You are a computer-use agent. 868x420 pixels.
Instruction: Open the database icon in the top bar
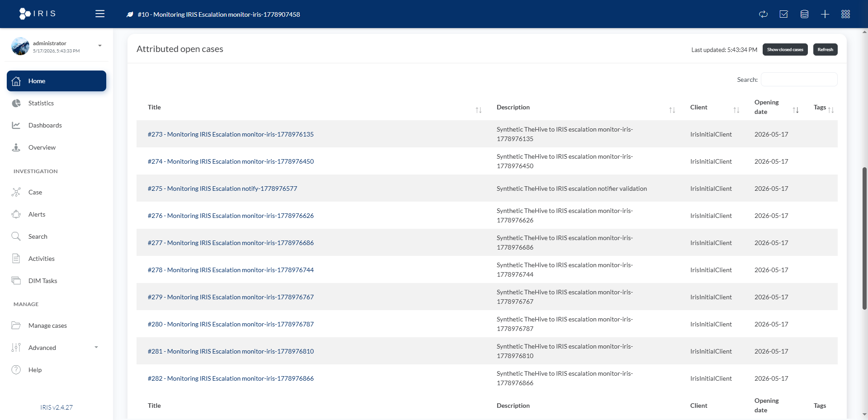point(804,14)
